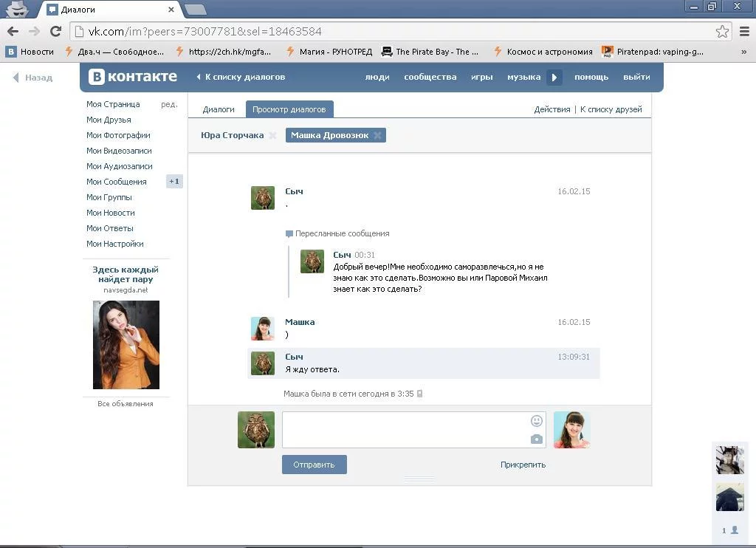Close the Машка Дровозюк dialog tab
This screenshot has width=756, height=548.
pyautogui.click(x=377, y=136)
